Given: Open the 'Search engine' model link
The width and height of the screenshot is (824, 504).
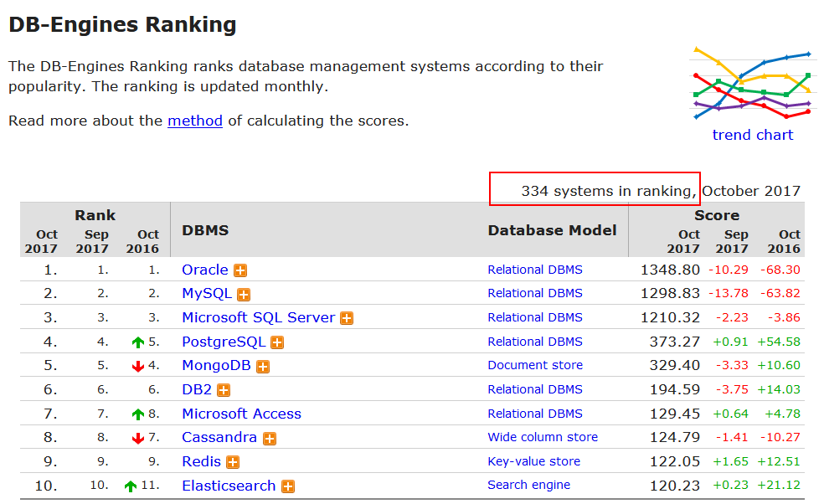Looking at the screenshot, I should click(x=528, y=485).
